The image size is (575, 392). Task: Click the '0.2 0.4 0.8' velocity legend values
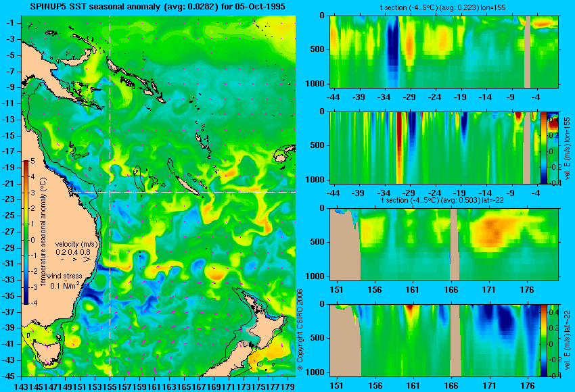(x=73, y=252)
